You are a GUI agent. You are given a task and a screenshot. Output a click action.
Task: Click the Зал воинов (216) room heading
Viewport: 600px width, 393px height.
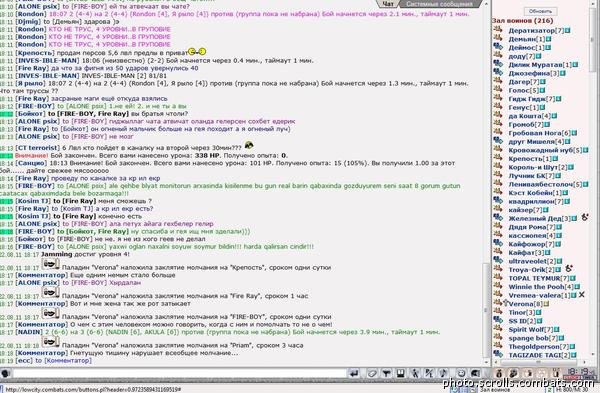click(522, 21)
